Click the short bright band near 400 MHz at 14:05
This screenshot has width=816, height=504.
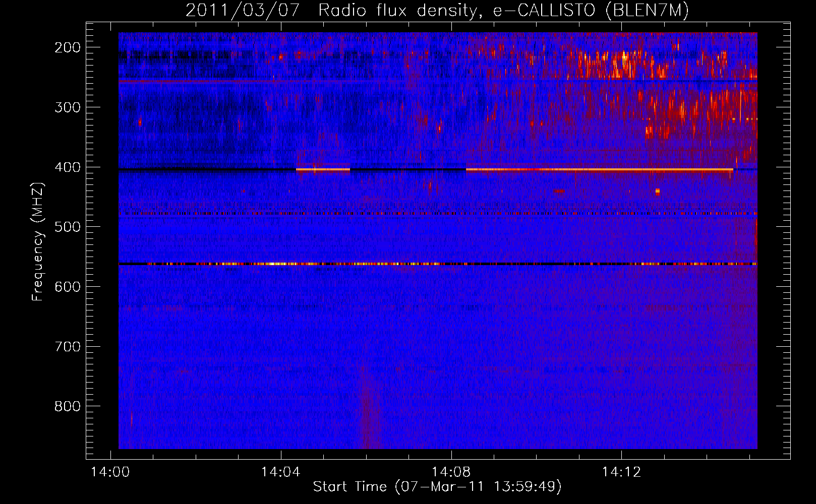tap(323, 170)
